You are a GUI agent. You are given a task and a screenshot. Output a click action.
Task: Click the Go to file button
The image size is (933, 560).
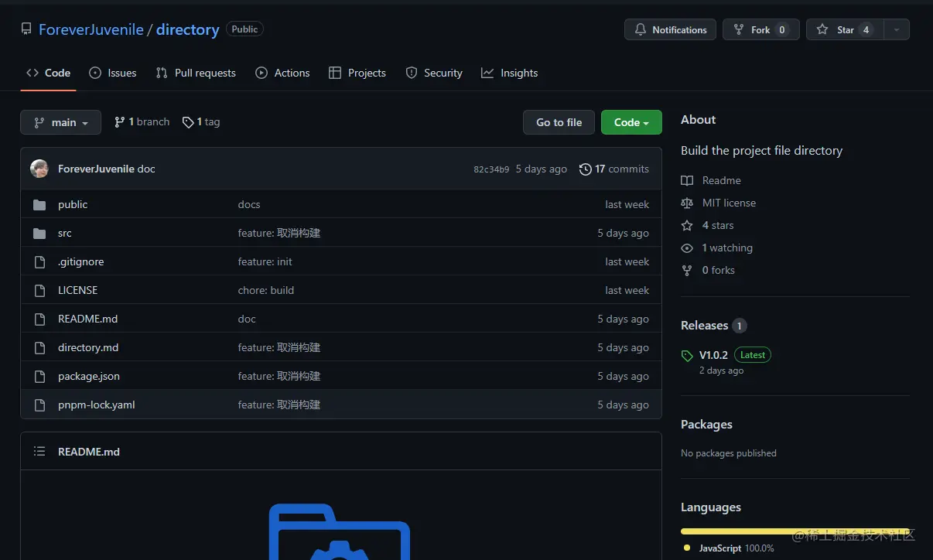(x=559, y=122)
